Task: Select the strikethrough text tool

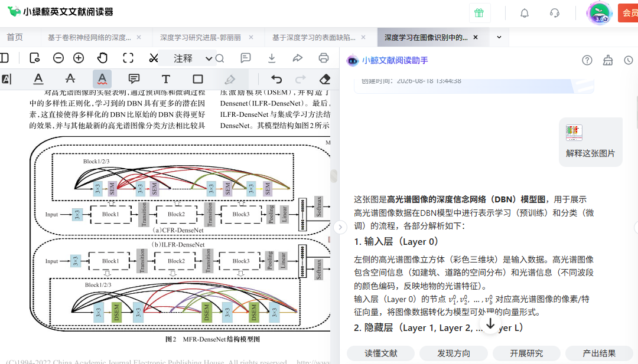Action: [70, 79]
